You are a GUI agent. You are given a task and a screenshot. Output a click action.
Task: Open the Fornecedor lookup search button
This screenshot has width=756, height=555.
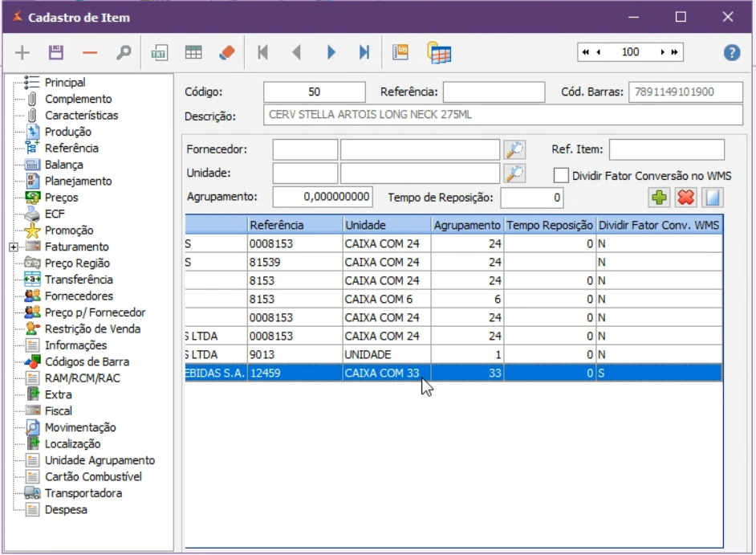click(x=514, y=150)
